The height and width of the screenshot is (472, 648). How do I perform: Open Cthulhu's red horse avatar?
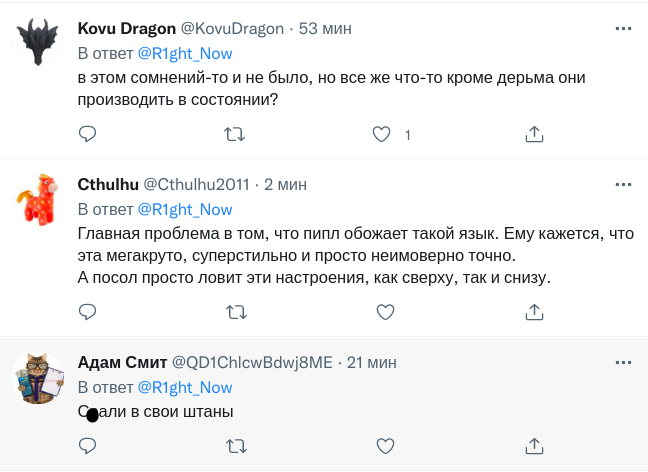click(40, 200)
